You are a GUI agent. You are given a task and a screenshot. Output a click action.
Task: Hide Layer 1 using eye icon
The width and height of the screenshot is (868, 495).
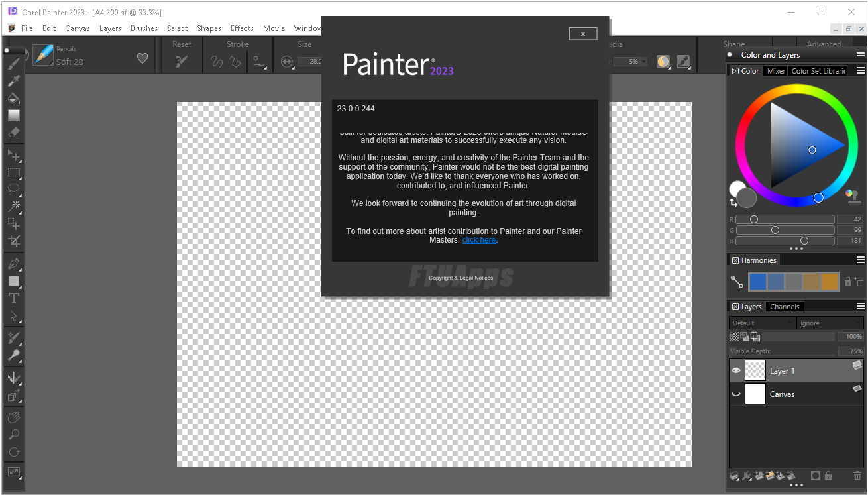pyautogui.click(x=735, y=371)
